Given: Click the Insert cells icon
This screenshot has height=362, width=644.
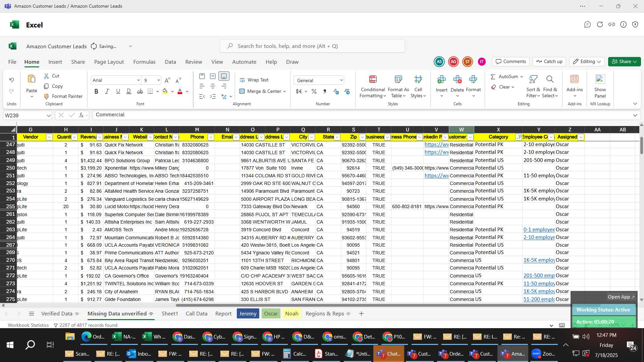Looking at the screenshot, I should coord(441,79).
